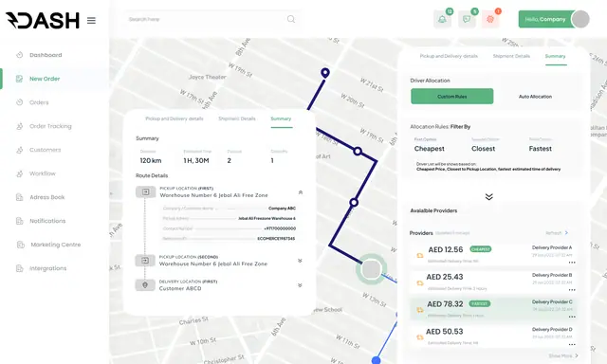Open the red settings gear icon
The width and height of the screenshot is (607, 364).
coord(490,19)
